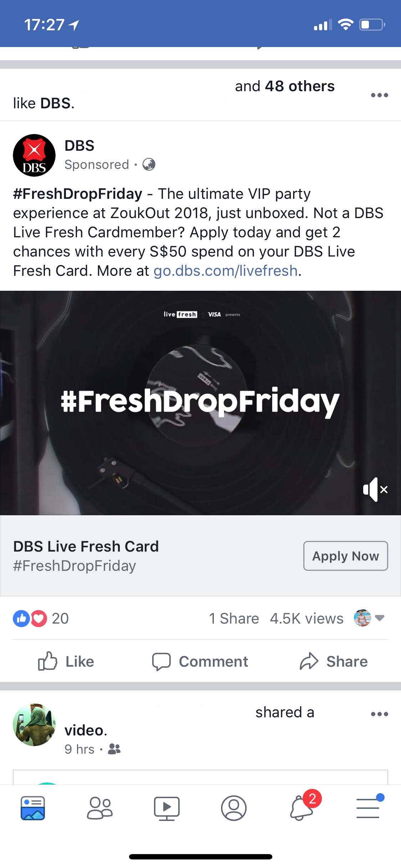Open Notifications bell with 2 badge

tap(303, 806)
